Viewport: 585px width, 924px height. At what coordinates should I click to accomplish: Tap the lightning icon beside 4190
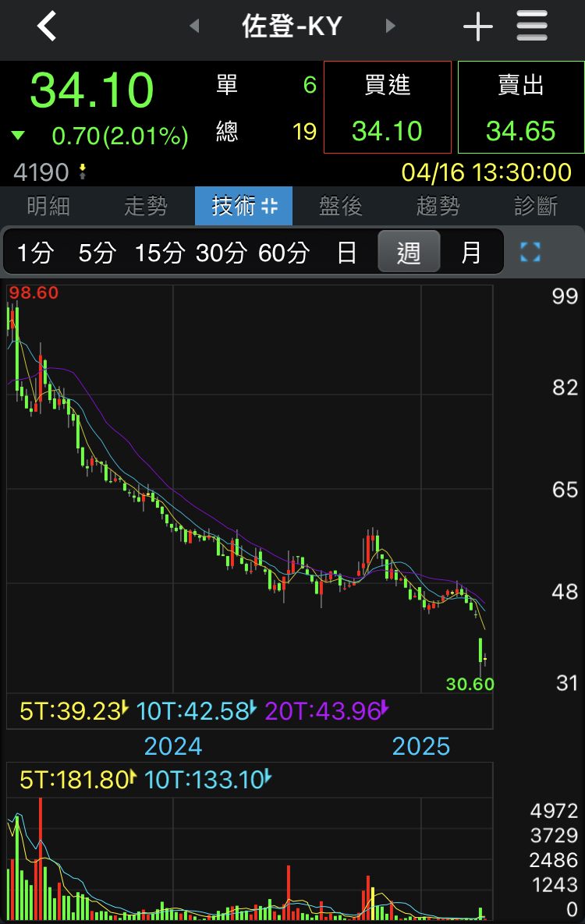(x=83, y=172)
